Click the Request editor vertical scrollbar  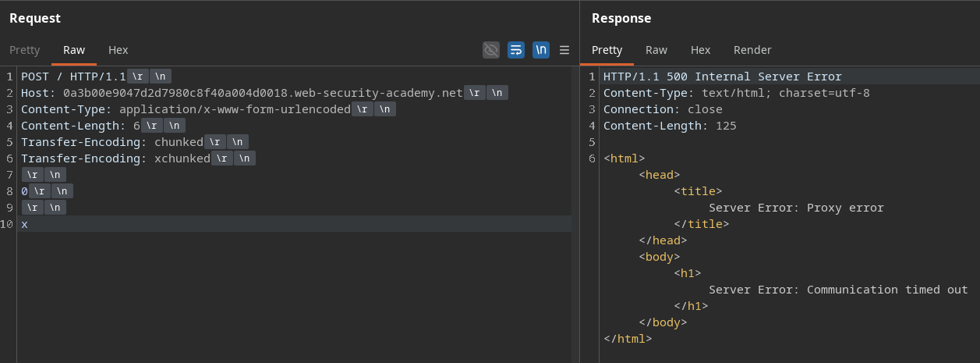click(575, 215)
